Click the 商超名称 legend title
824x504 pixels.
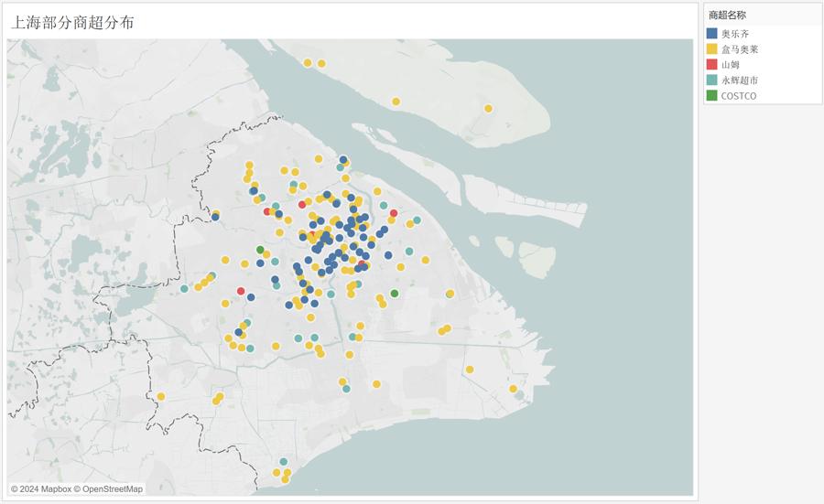click(x=727, y=16)
